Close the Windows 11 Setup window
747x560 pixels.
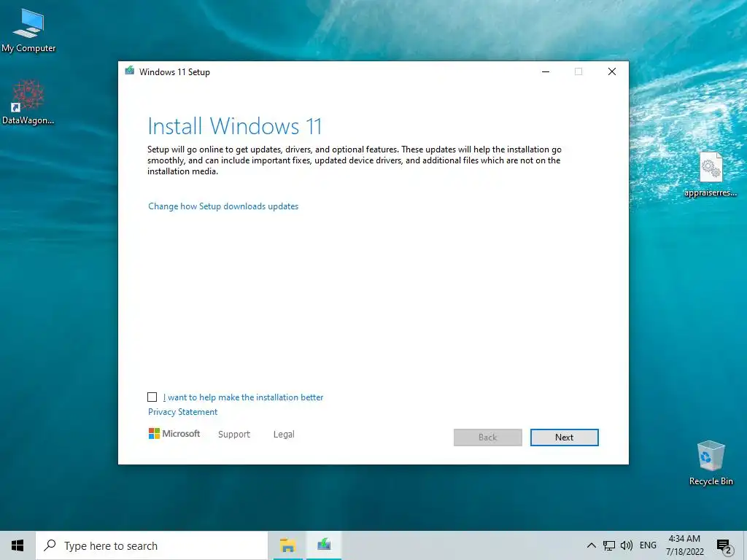pyautogui.click(x=612, y=72)
